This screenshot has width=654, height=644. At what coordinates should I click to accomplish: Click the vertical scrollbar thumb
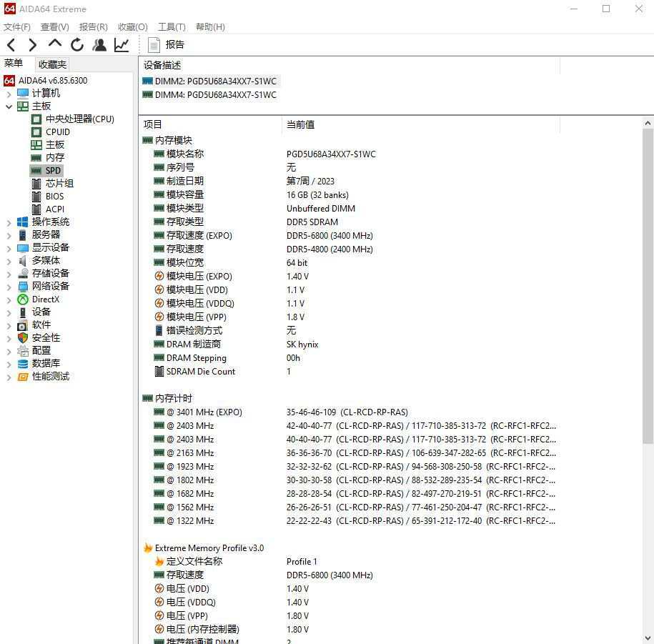point(648,286)
